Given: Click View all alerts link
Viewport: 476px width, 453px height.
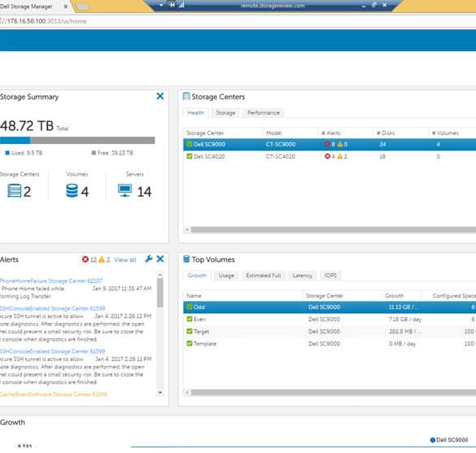Looking at the screenshot, I should point(125,260).
